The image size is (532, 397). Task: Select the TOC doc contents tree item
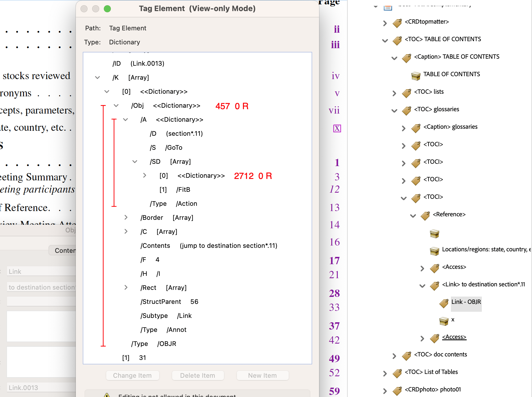[x=440, y=354]
